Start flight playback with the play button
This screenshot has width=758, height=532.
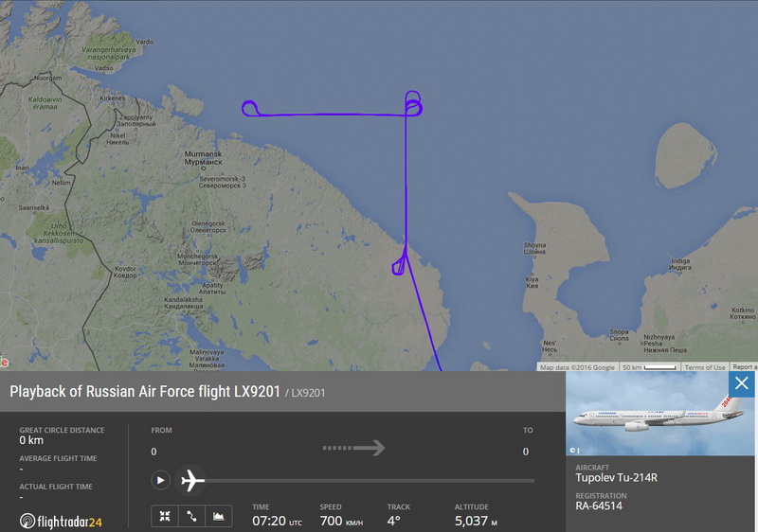click(160, 480)
